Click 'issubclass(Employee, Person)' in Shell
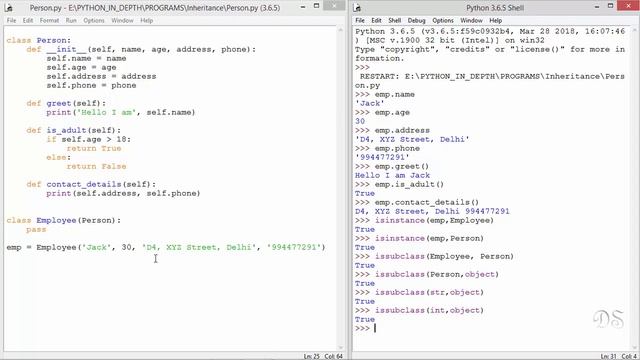This screenshot has width=640, height=360. pyautogui.click(x=444, y=256)
